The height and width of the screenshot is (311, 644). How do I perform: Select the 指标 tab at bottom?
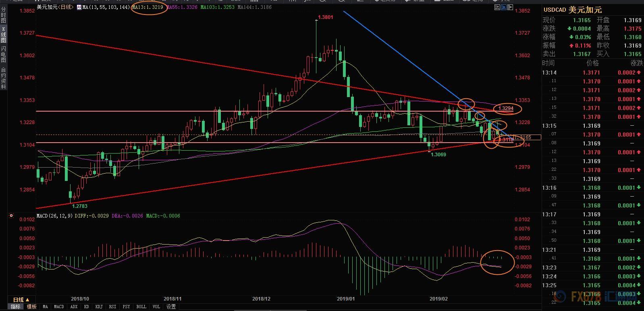pyautogui.click(x=15, y=307)
